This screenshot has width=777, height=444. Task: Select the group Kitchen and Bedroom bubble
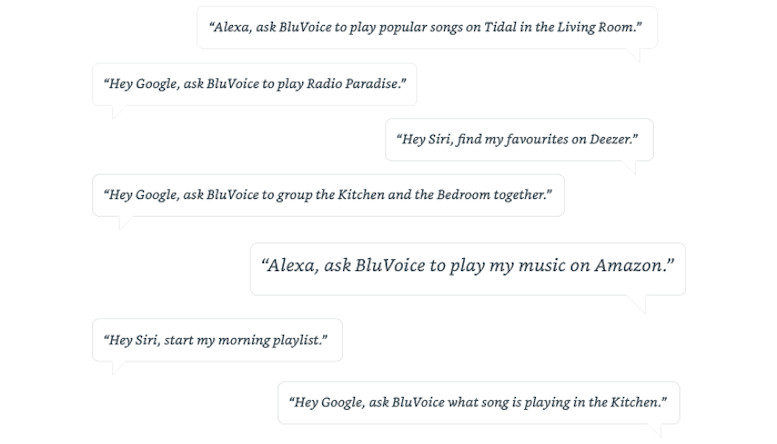(x=329, y=195)
